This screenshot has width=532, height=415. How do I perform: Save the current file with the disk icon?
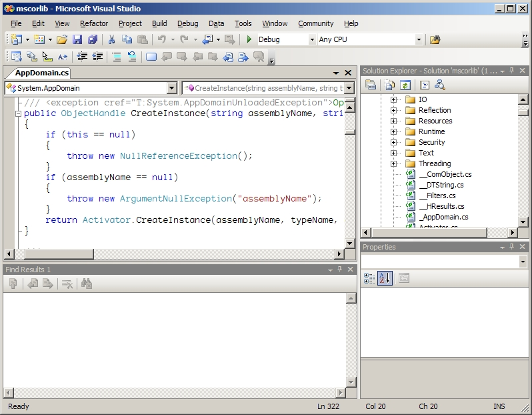click(77, 40)
